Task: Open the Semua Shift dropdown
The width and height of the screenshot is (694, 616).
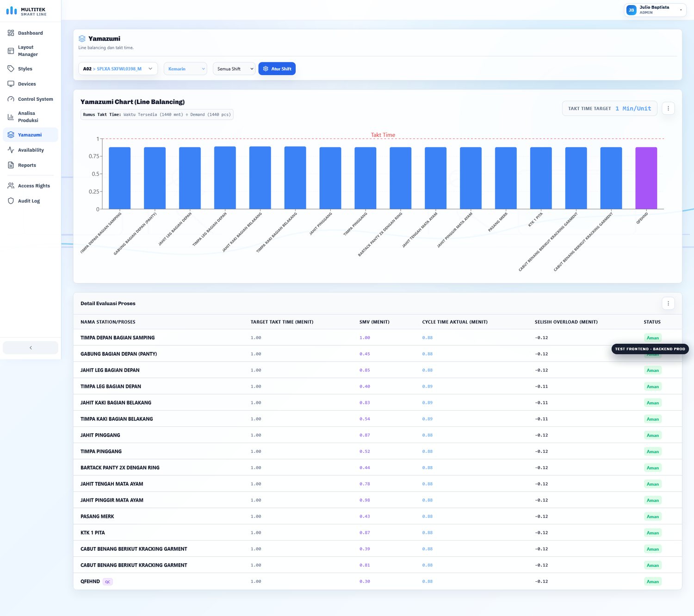Action: click(x=234, y=69)
